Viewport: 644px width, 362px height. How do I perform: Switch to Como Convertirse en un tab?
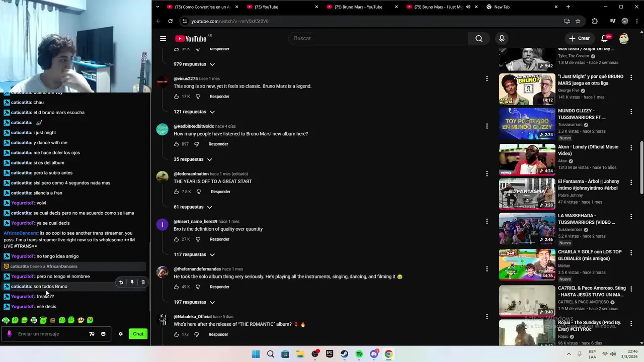pyautogui.click(x=201, y=7)
